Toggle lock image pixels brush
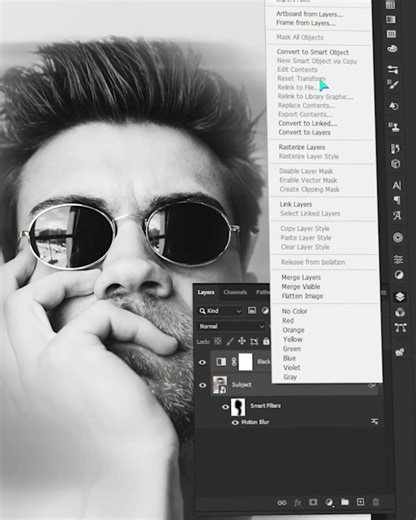Viewport: 416px width, 520px height. 230,341
